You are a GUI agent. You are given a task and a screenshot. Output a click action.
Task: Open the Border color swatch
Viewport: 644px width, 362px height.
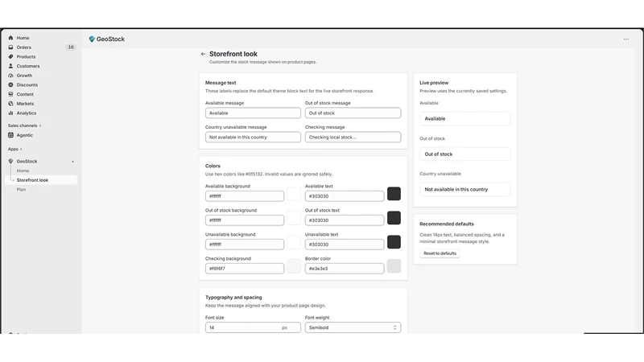[x=394, y=266]
